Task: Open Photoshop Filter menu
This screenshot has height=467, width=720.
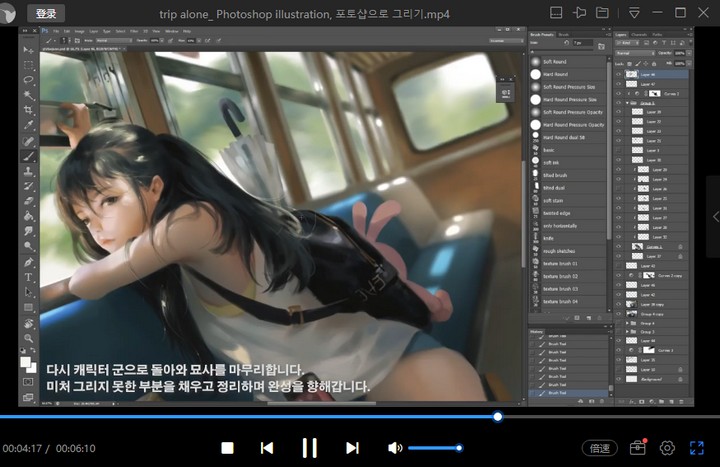Action: tap(134, 31)
